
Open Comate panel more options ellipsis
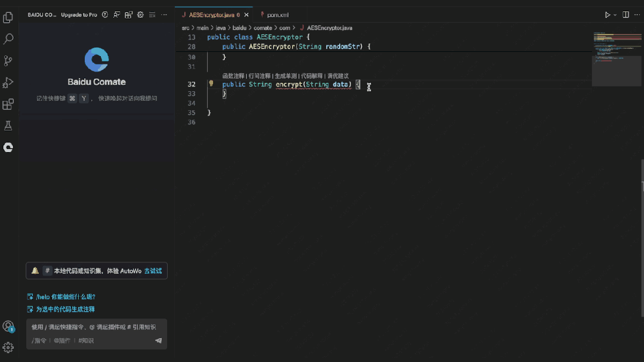coord(164,14)
